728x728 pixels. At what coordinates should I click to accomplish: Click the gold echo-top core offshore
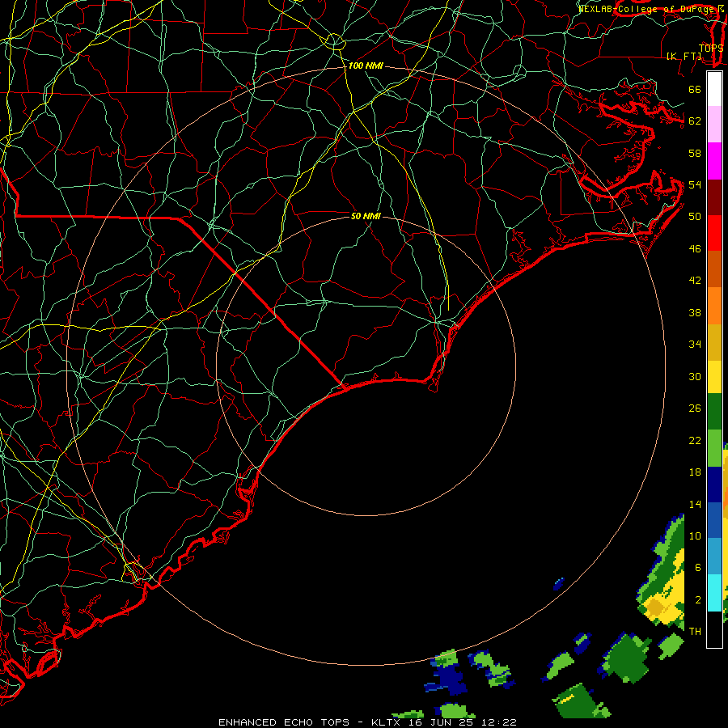(x=654, y=607)
